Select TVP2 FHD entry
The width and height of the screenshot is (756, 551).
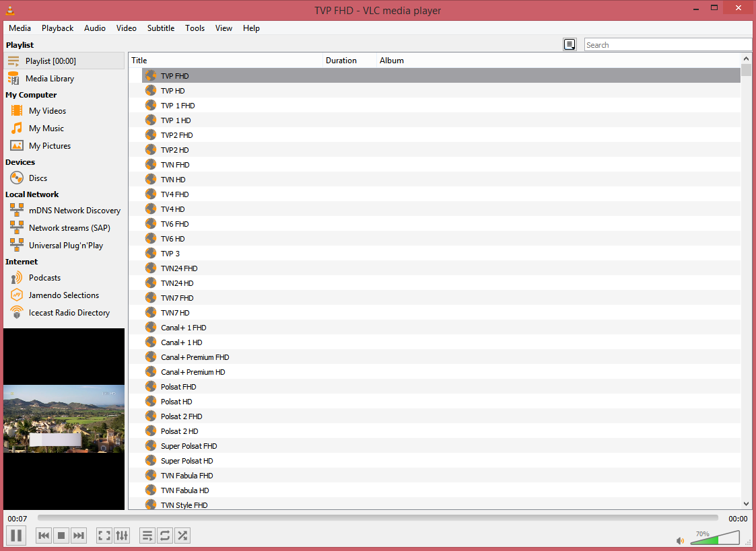[x=441, y=135]
